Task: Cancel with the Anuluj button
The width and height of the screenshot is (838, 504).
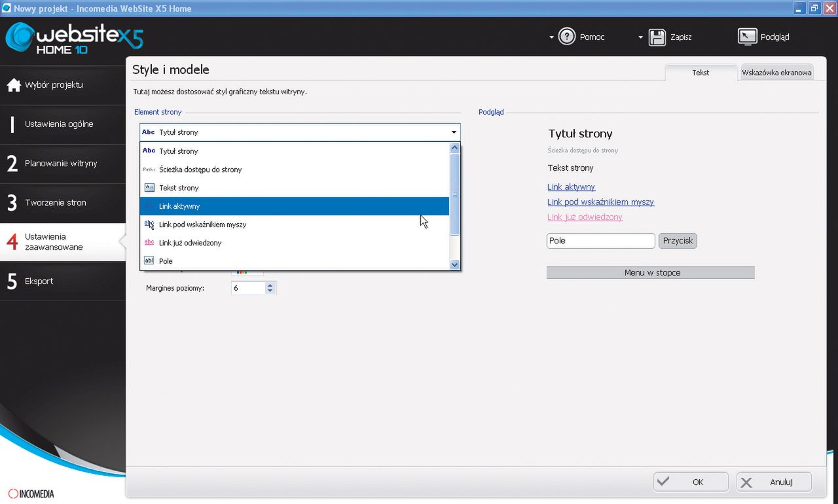Action: (x=774, y=482)
